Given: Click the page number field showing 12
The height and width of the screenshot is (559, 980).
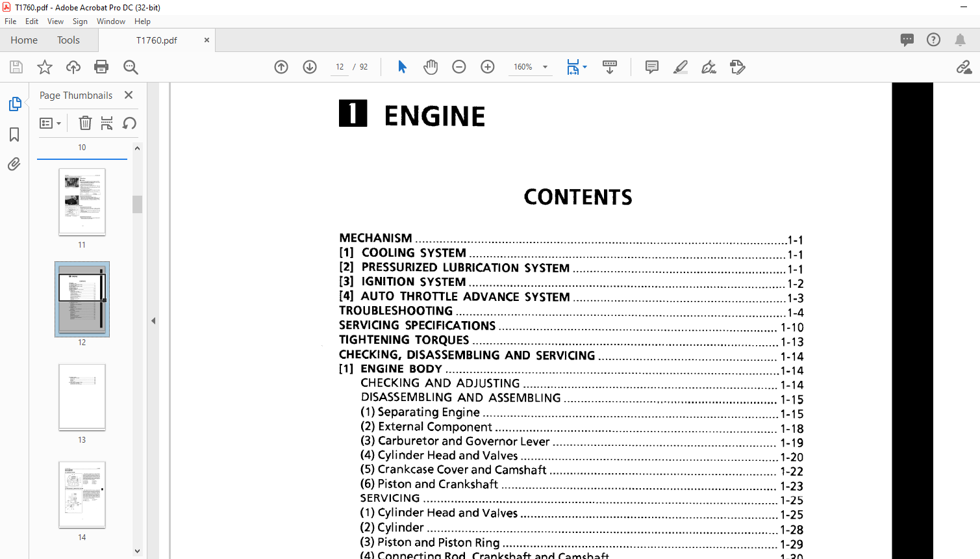Looking at the screenshot, I should pos(340,67).
